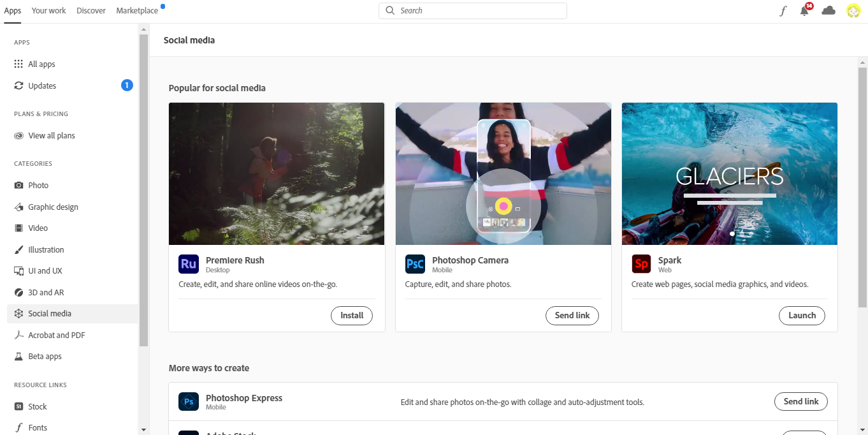The width and height of the screenshot is (868, 435).
Task: Select the Photo category label
Action: (38, 185)
